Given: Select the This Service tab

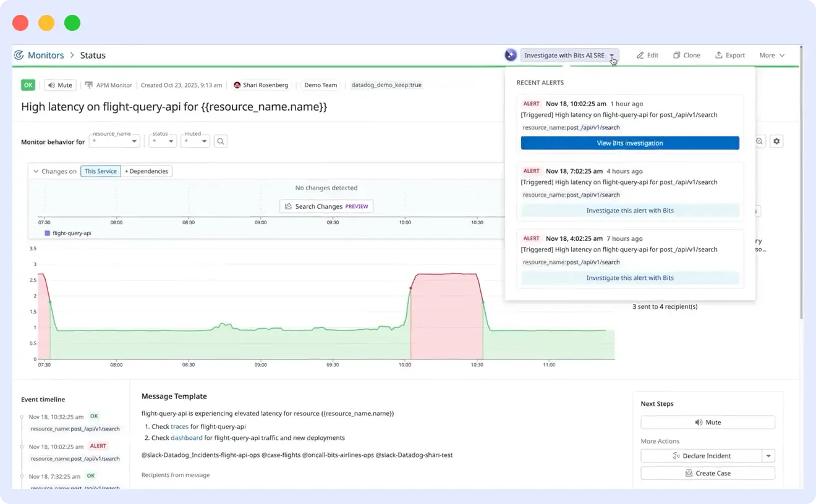Looking at the screenshot, I should tap(101, 171).
